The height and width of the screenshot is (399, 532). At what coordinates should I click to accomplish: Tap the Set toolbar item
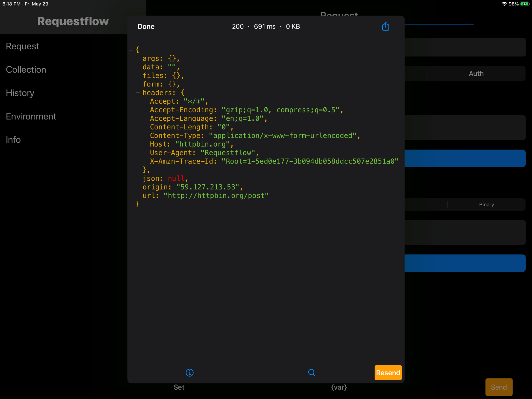click(179, 387)
